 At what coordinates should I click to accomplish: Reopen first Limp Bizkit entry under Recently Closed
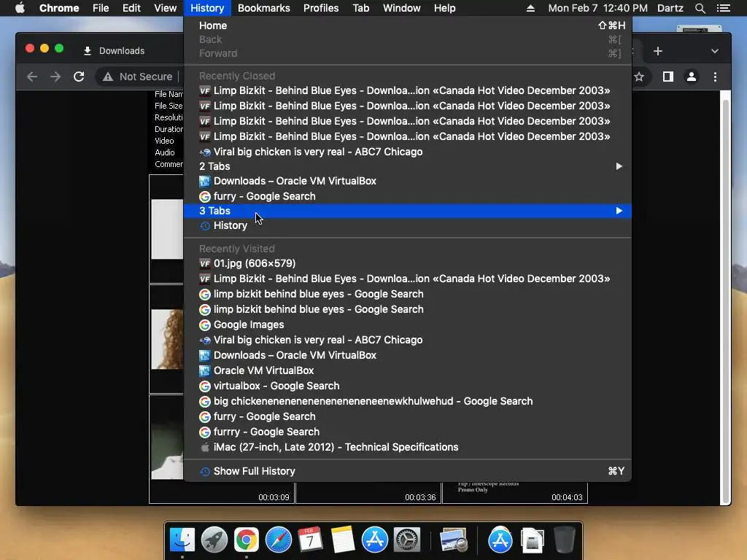pyautogui.click(x=407, y=90)
